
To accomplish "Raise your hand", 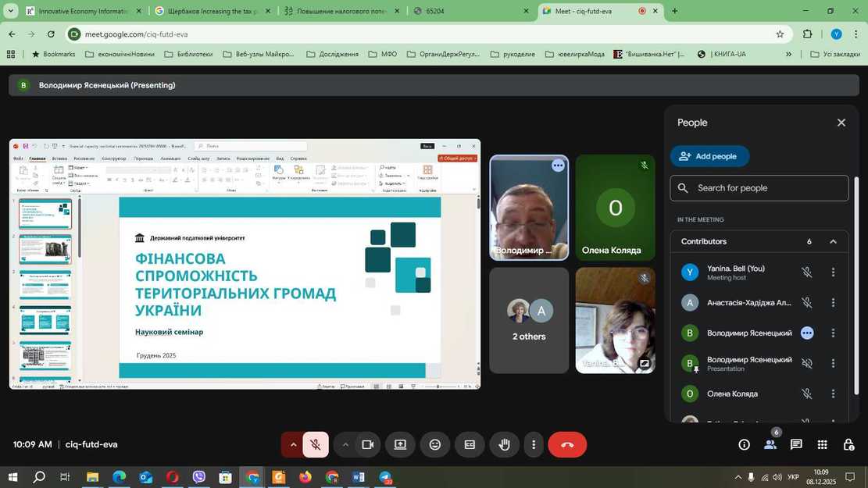I will click(505, 444).
